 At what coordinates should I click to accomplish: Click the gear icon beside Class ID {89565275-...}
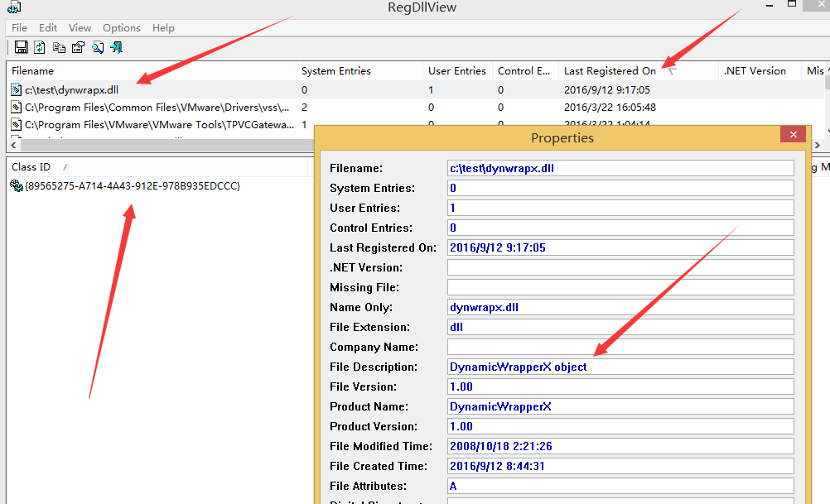17,185
